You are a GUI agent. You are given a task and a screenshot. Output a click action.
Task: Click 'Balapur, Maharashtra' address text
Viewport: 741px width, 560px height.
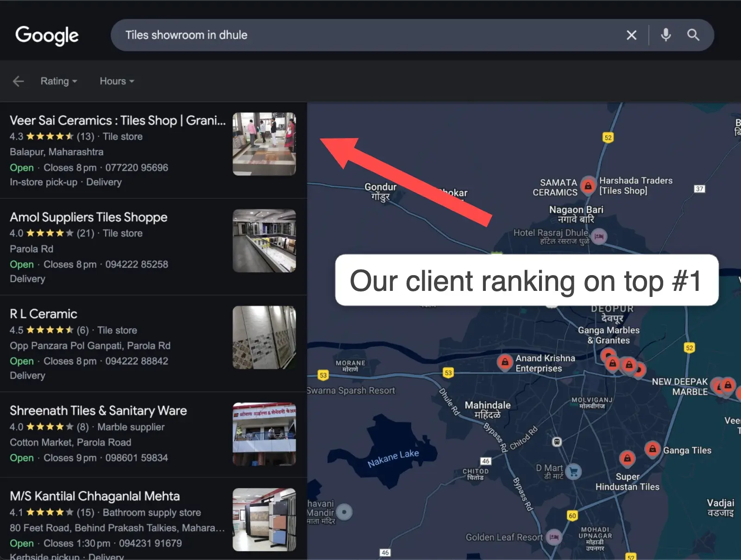57,152
